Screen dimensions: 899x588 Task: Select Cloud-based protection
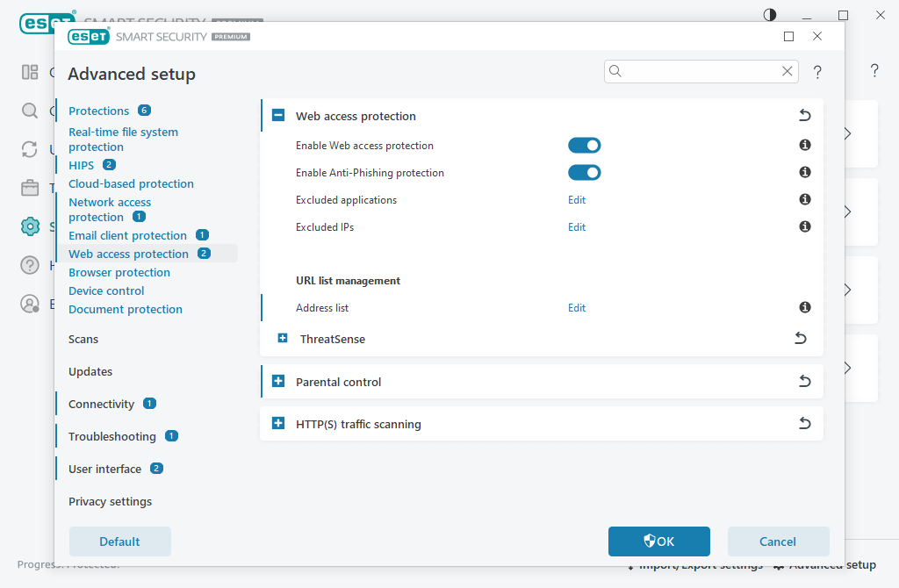point(132,183)
